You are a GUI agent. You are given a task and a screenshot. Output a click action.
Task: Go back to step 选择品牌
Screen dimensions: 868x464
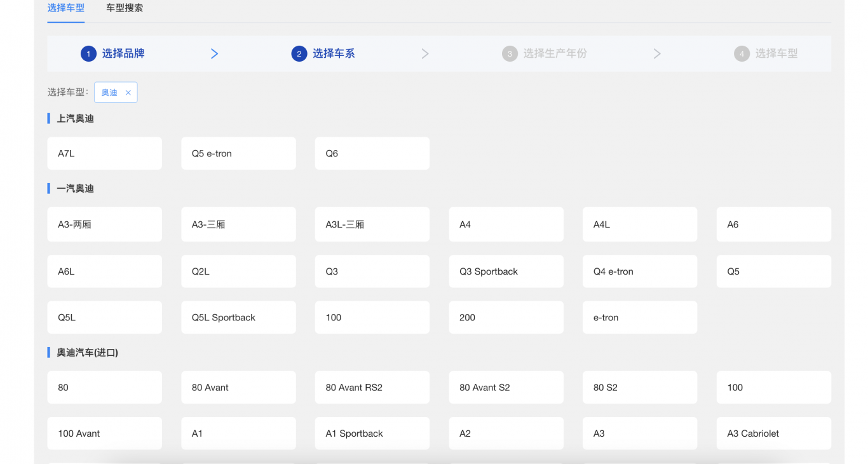123,54
